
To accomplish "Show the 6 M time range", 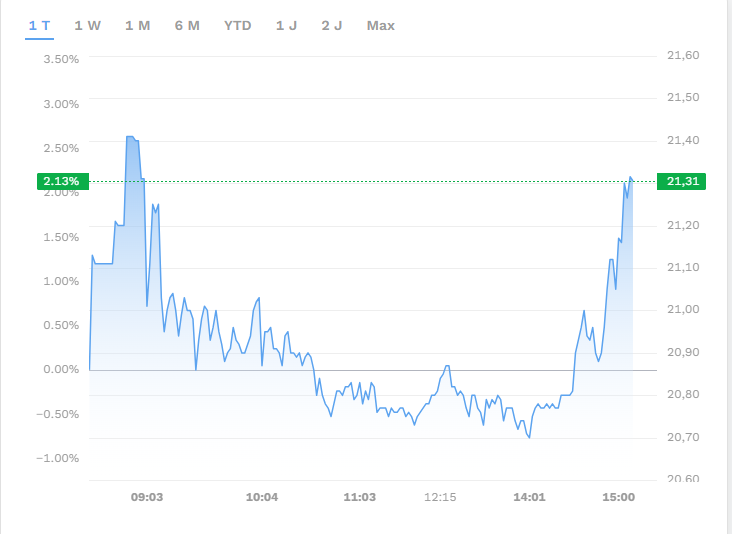I will pos(187,25).
